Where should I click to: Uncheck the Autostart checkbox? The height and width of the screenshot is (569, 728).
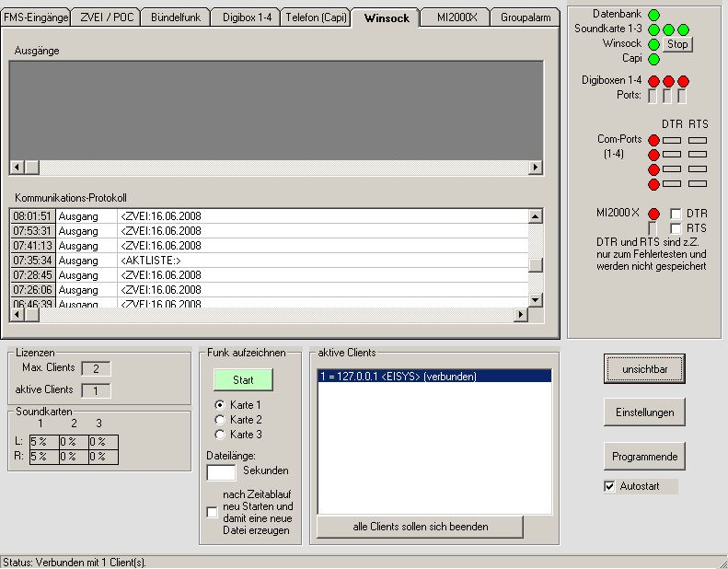coord(609,486)
